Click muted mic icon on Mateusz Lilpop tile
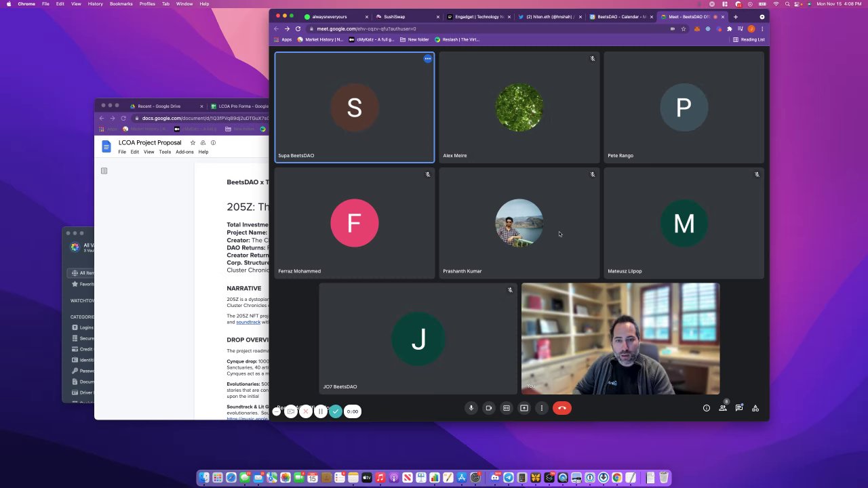 pos(757,174)
